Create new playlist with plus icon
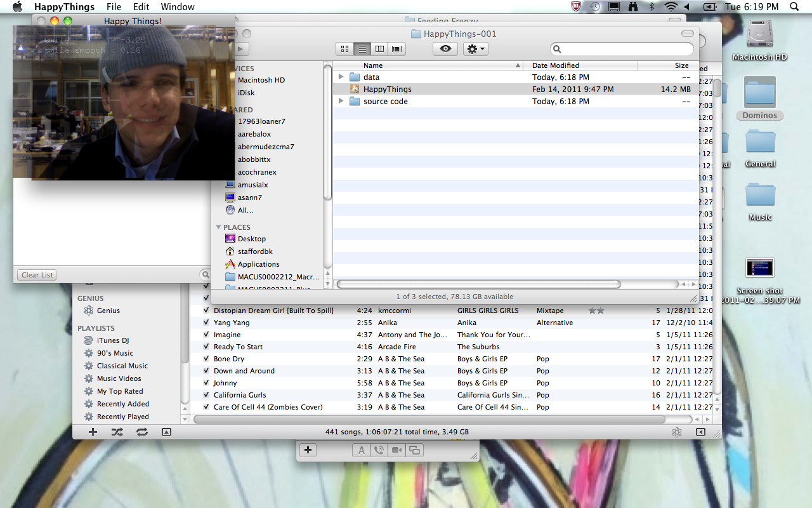 pyautogui.click(x=93, y=432)
